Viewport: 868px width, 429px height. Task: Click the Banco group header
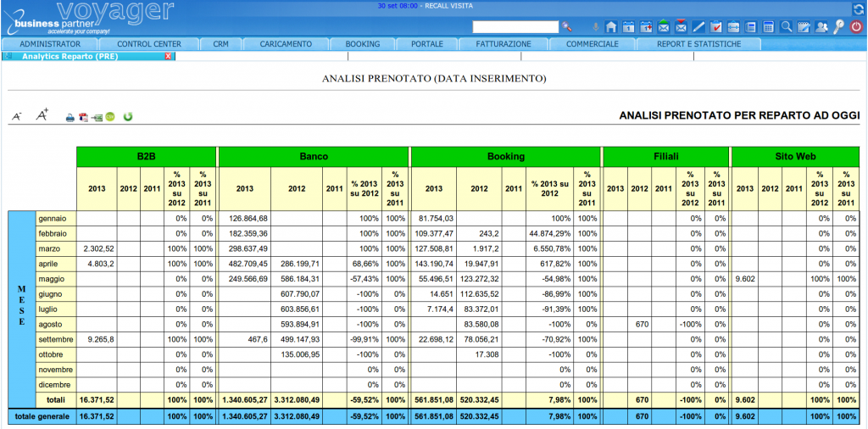(314, 157)
